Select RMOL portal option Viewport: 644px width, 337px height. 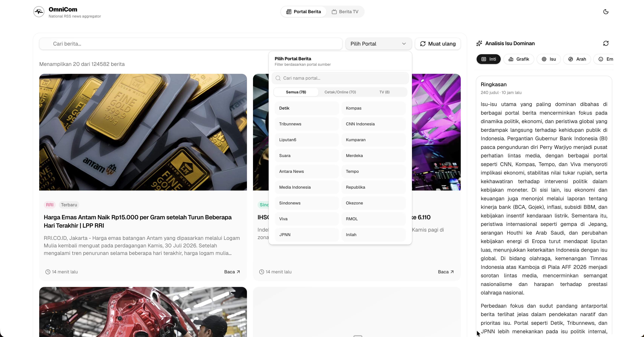(x=373, y=219)
